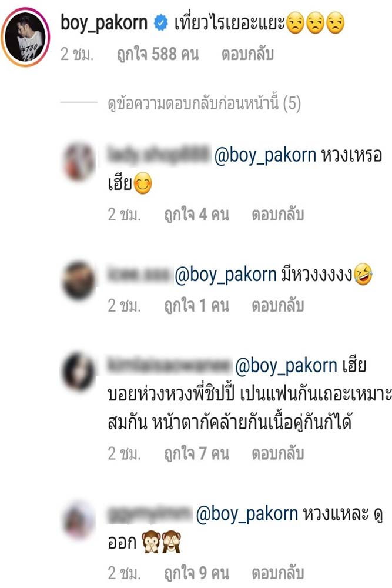Viewport: 392px width, 588px height.
Task: Open boy_pakorn's profile picture
Action: [25, 36]
